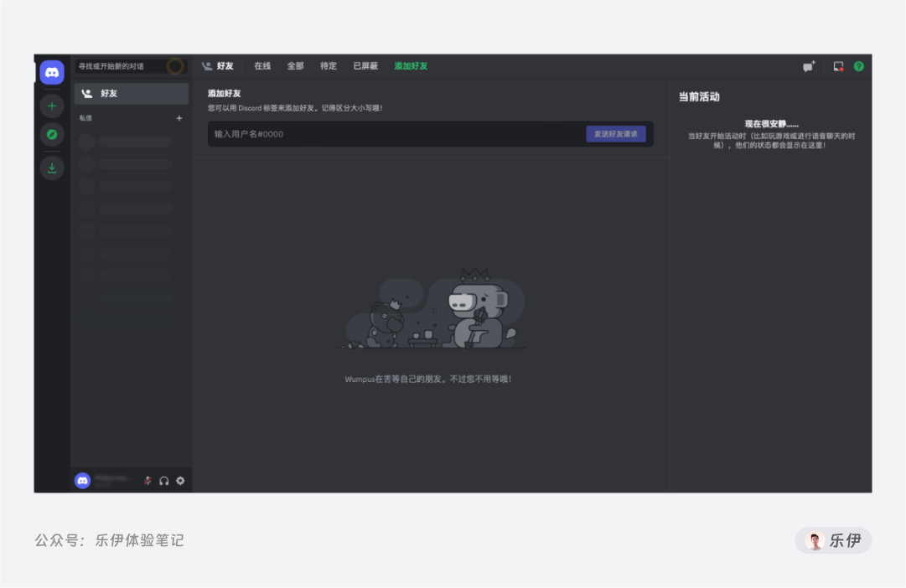This screenshot has width=906, height=588.
Task: Click the Wumpus在苦等自己的朋友 caption
Action: pyautogui.click(x=428, y=379)
